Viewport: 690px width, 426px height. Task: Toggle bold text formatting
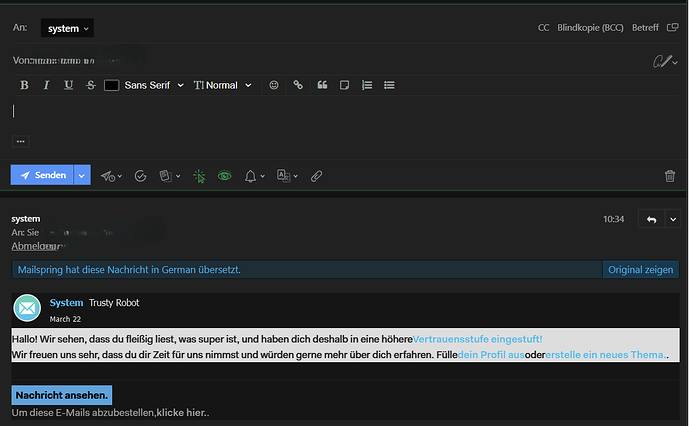(x=24, y=85)
